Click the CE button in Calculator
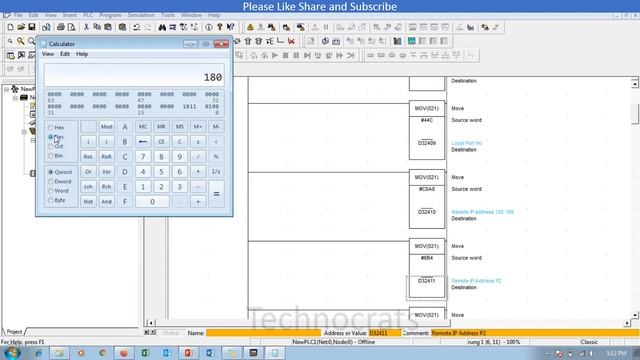 click(x=161, y=142)
